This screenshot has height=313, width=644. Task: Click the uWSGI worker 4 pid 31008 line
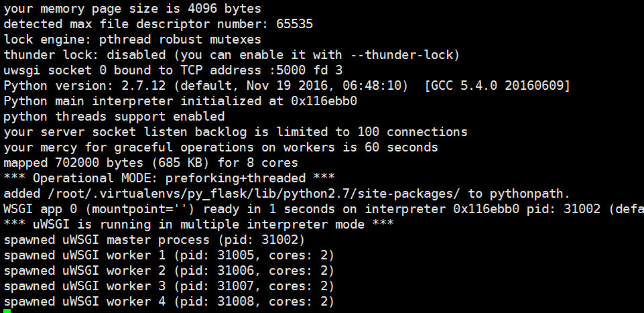tap(169, 302)
